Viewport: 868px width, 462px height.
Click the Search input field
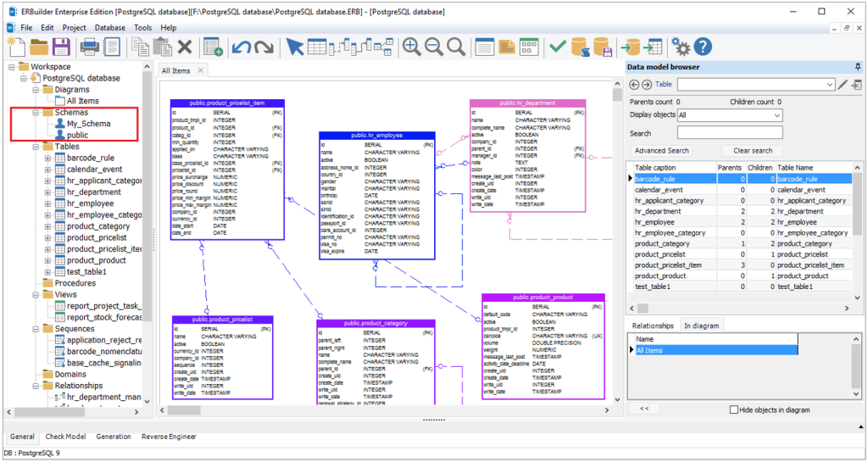coord(729,133)
